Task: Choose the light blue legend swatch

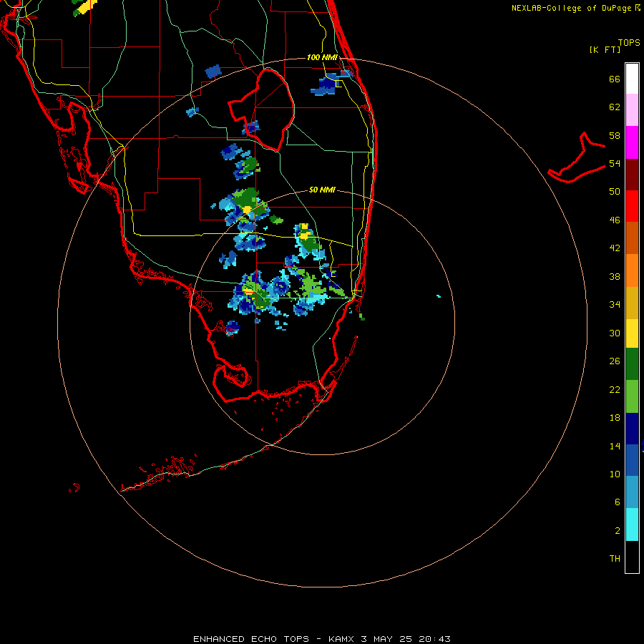Action: (632, 492)
